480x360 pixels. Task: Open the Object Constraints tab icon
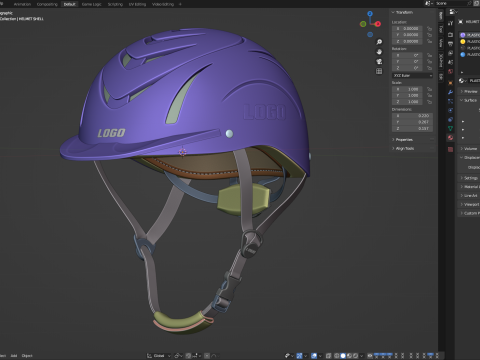(x=450, y=119)
